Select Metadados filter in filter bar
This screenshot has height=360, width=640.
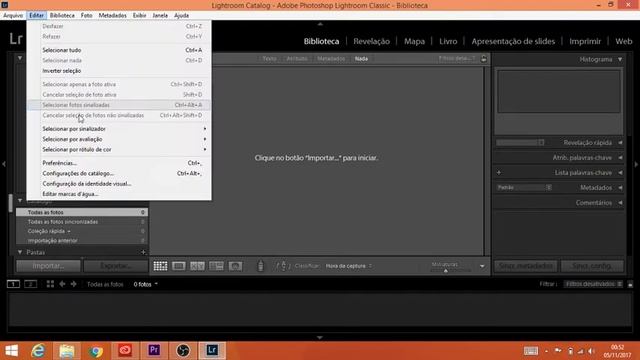pos(331,58)
